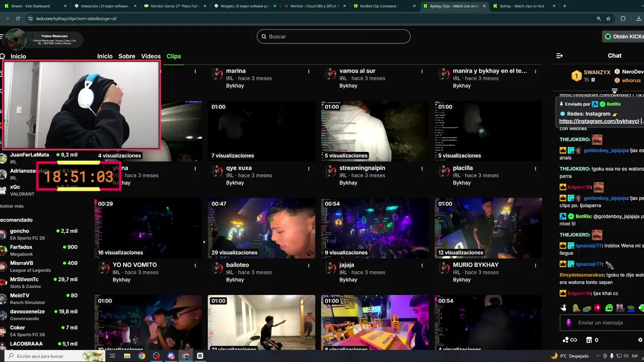Open pinned Instagram link in chat
The height and width of the screenshot is (362, 644).
(x=599, y=121)
